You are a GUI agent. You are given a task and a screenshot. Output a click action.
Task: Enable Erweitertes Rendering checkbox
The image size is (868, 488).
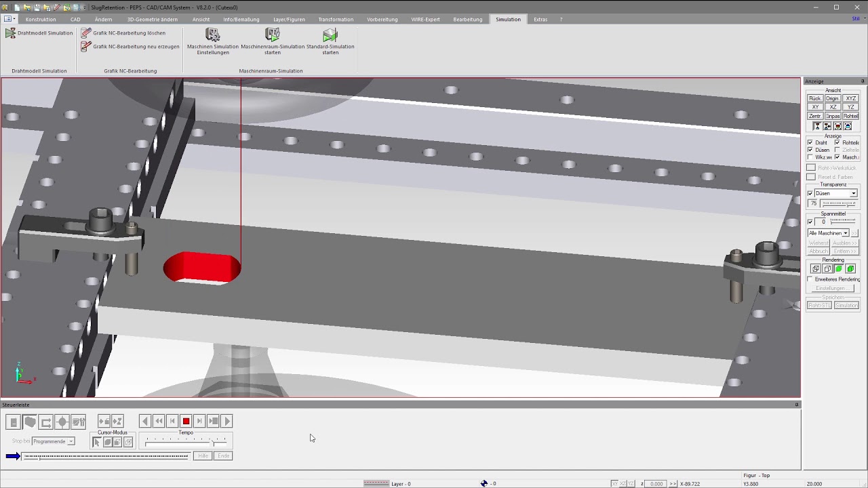click(810, 279)
